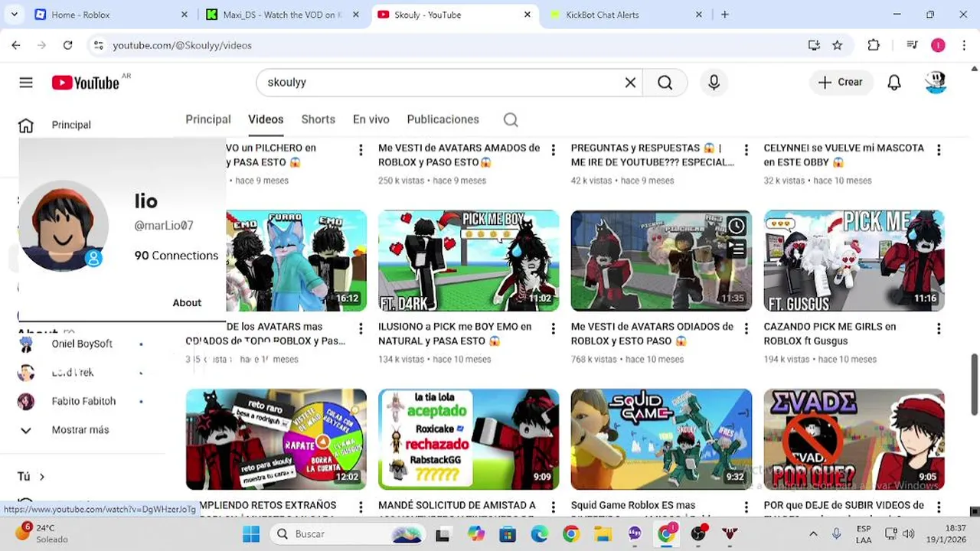The image size is (980, 551).
Task: Open the Fabito Fabitoh subscription
Action: (83, 401)
